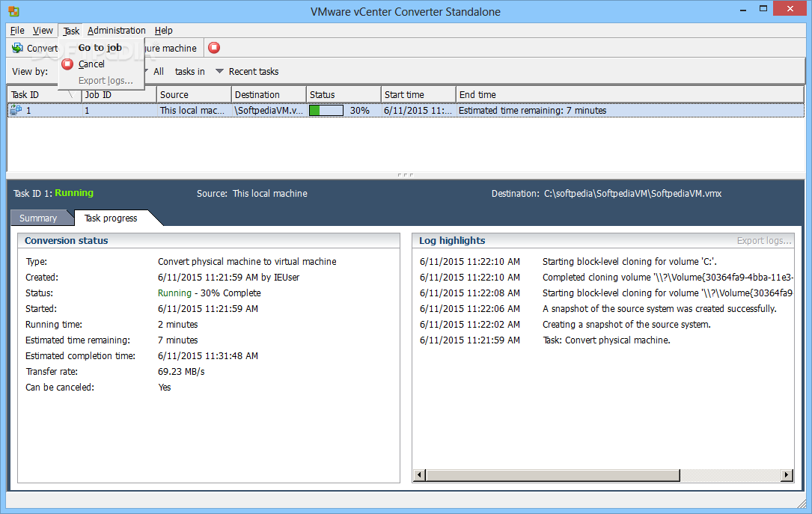Screen dimensions: 812x514
Task: Click log scrollbar right arrow
Action: point(787,474)
